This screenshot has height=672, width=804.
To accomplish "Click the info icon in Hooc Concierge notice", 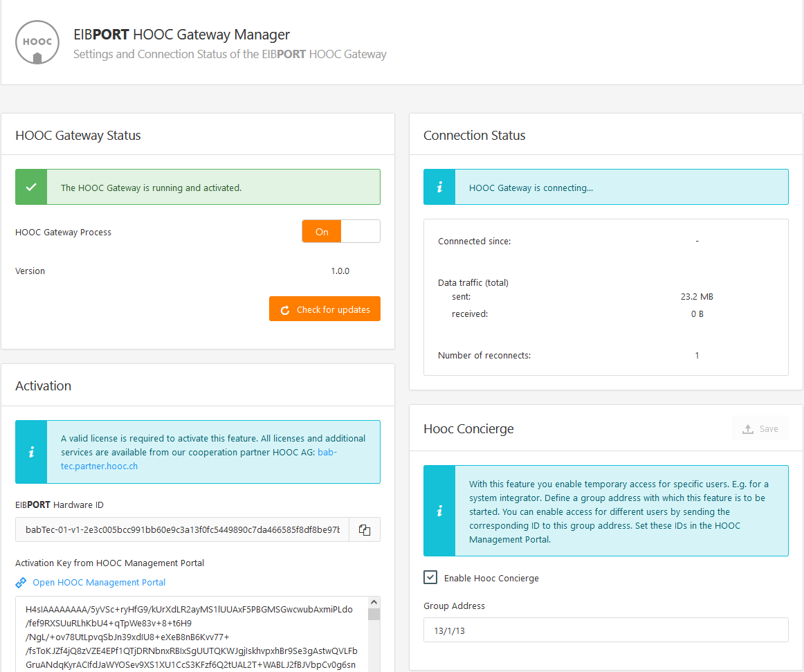I will (439, 511).
